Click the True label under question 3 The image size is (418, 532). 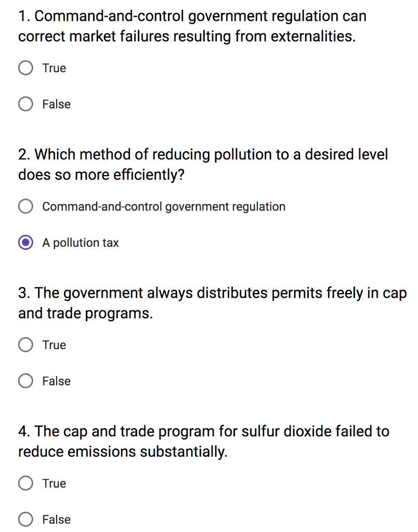pyautogui.click(x=54, y=344)
